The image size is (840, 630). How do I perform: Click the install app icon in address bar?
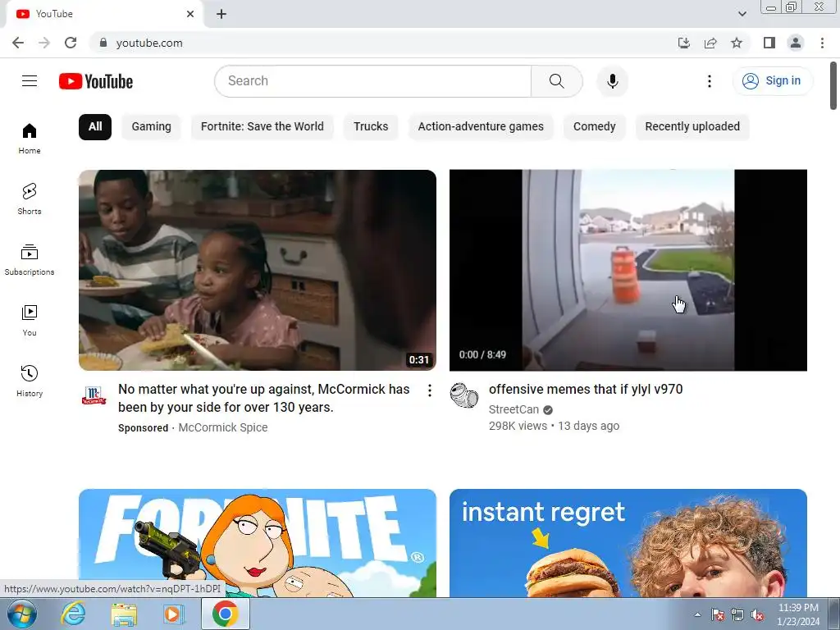pyautogui.click(x=683, y=43)
